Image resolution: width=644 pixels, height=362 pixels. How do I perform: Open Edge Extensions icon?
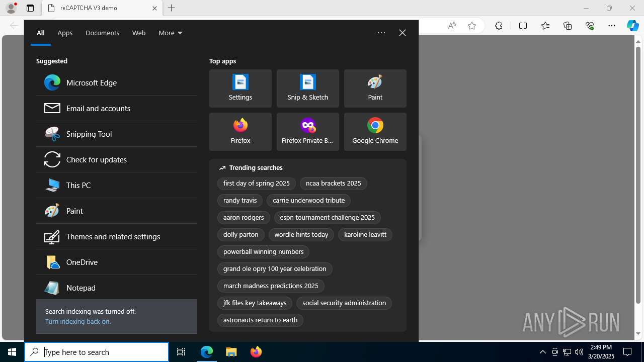click(499, 26)
